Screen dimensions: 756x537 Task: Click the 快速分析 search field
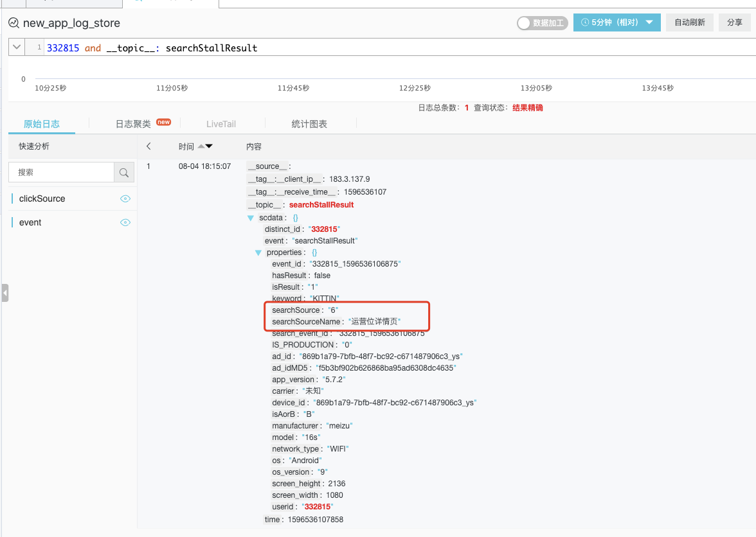tap(61, 172)
